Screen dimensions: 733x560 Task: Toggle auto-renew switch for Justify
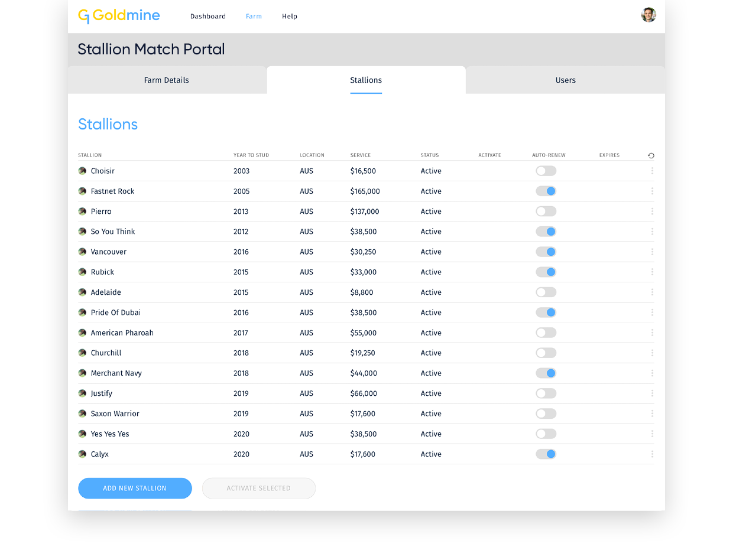[546, 393]
